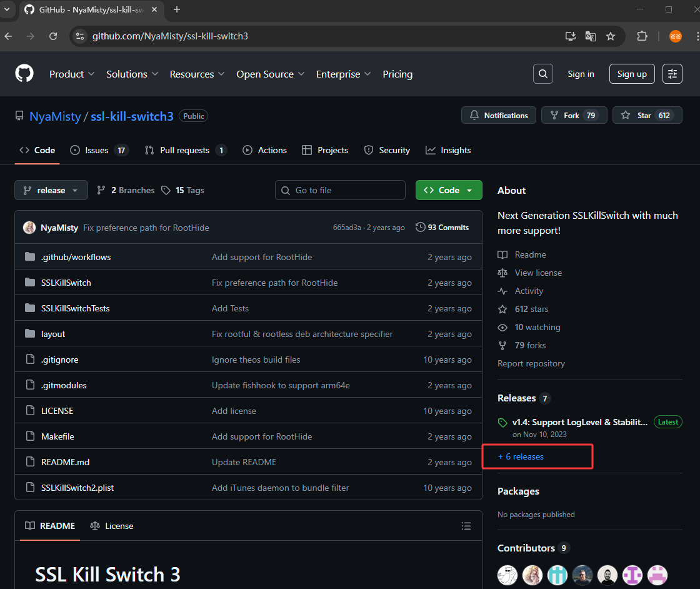Expand the Enterprise menu
This screenshot has height=589, width=700.
[343, 74]
